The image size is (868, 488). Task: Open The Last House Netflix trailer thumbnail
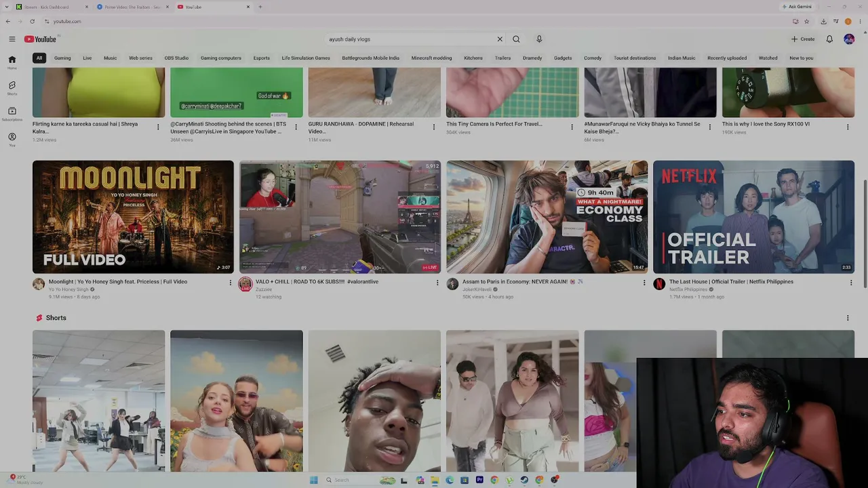(x=753, y=217)
